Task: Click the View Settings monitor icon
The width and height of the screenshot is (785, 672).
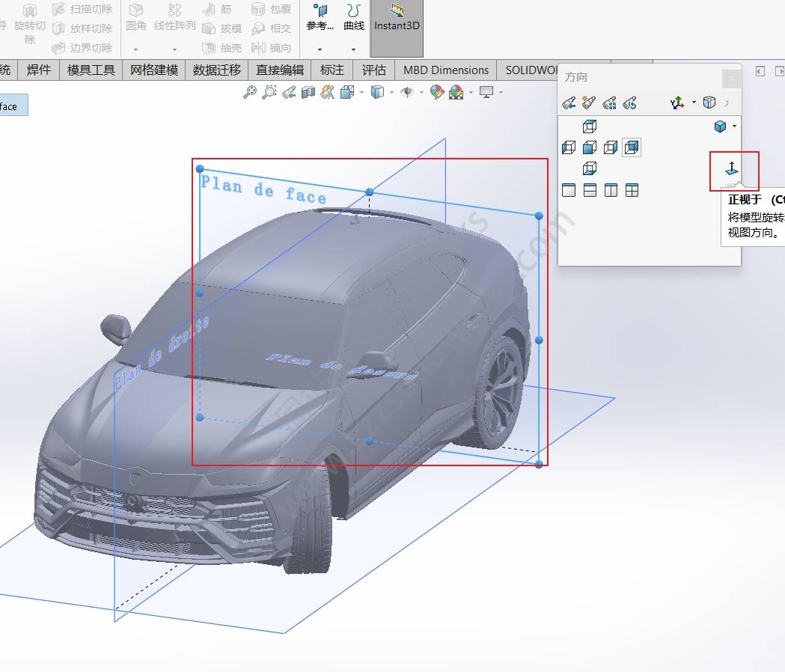Action: (x=486, y=92)
